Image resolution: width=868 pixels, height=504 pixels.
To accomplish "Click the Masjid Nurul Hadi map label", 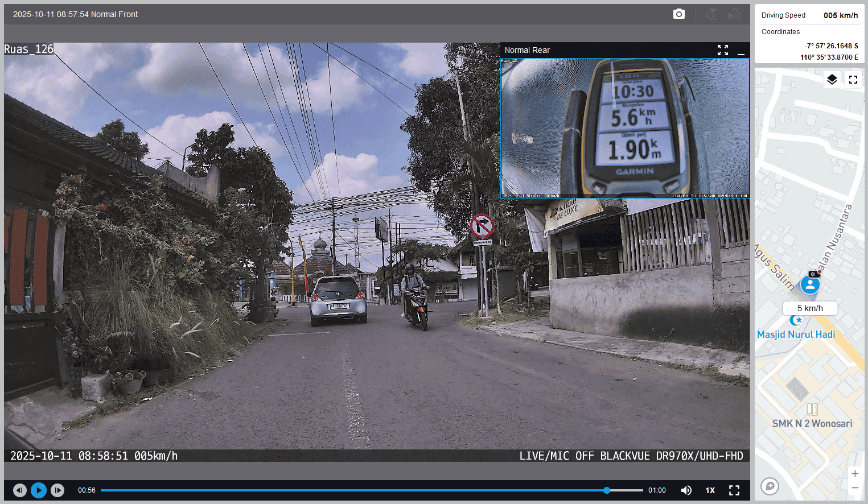I will [796, 334].
